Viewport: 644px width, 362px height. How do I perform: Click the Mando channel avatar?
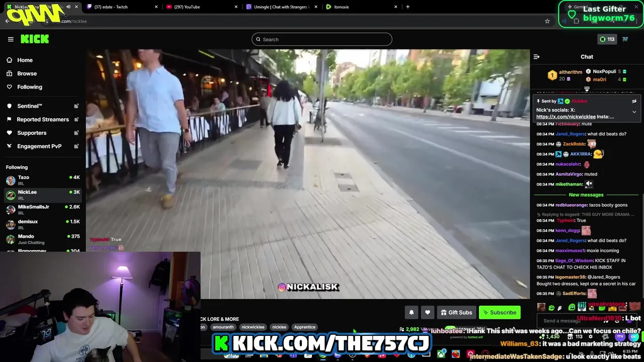pos(11,239)
